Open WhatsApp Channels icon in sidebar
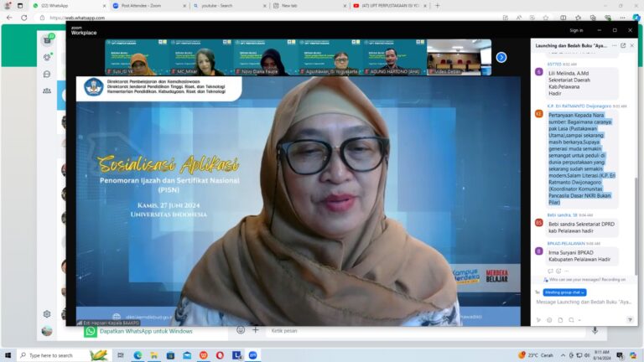 click(x=47, y=74)
